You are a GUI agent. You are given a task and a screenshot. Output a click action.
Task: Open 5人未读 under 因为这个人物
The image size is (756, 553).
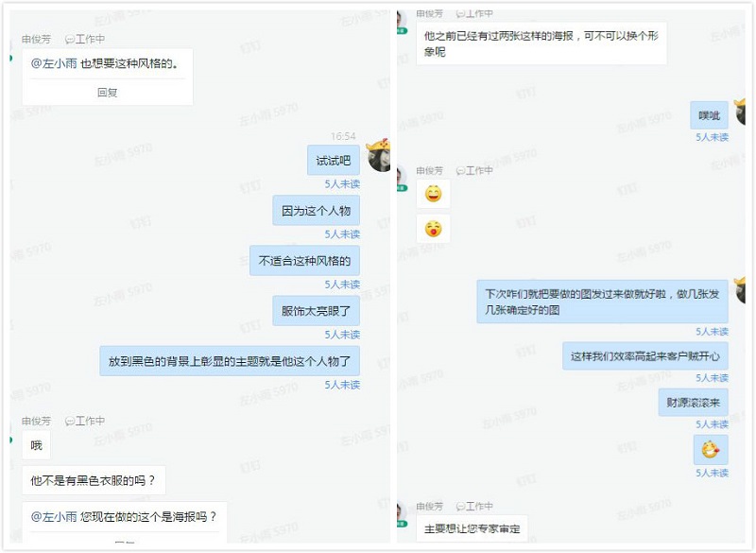342,234
